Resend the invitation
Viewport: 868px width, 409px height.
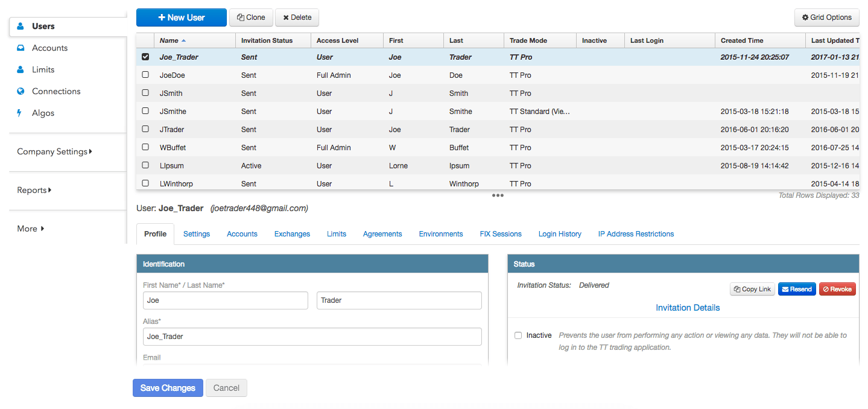coord(797,290)
